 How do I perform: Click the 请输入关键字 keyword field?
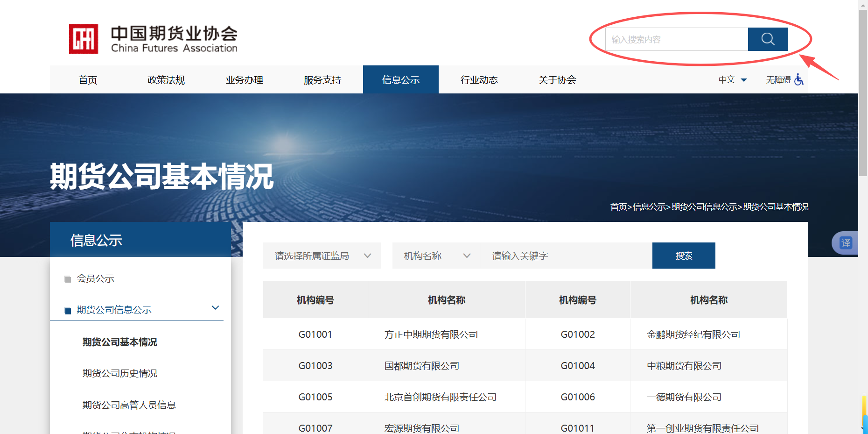coord(566,256)
